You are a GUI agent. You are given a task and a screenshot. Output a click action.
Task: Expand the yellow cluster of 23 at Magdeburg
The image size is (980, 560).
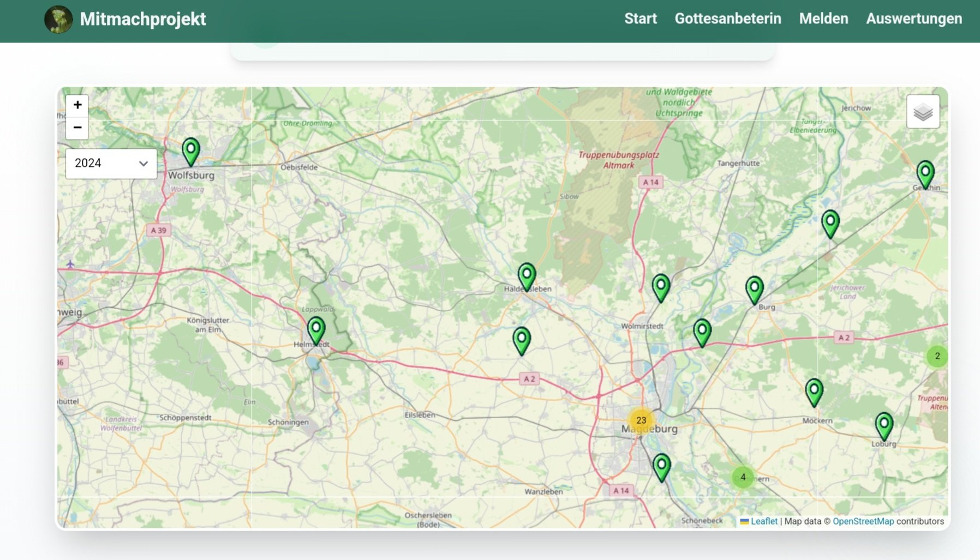pos(641,420)
